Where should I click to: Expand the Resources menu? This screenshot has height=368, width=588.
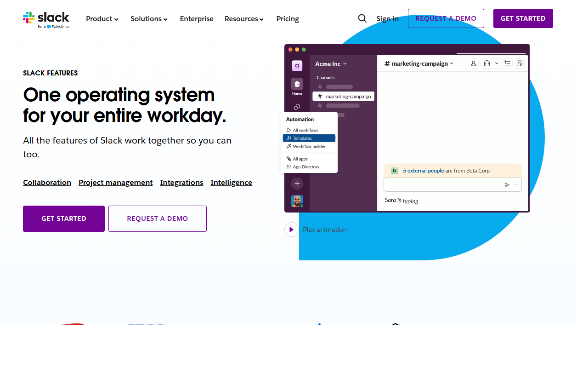click(x=244, y=19)
